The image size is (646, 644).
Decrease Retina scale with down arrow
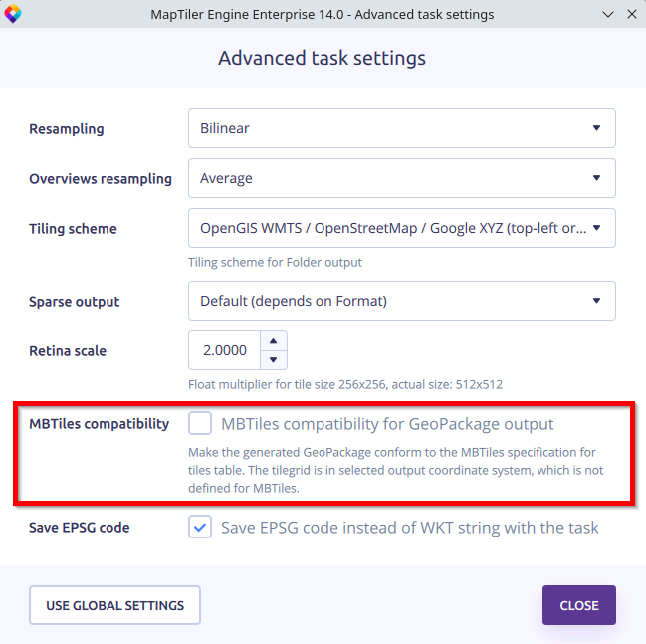tap(274, 359)
